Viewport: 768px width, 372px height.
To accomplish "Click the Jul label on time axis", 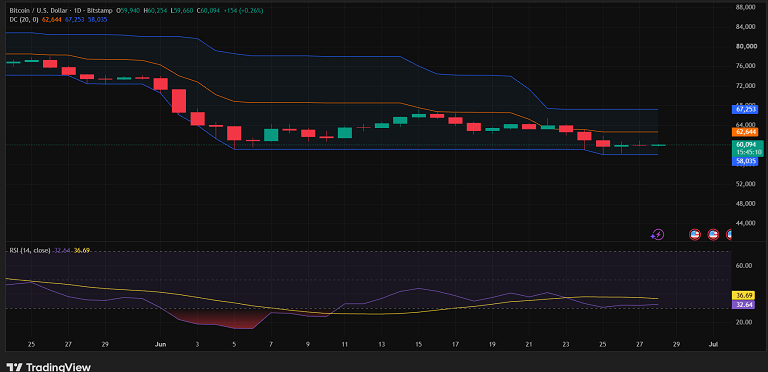I will tap(714, 344).
